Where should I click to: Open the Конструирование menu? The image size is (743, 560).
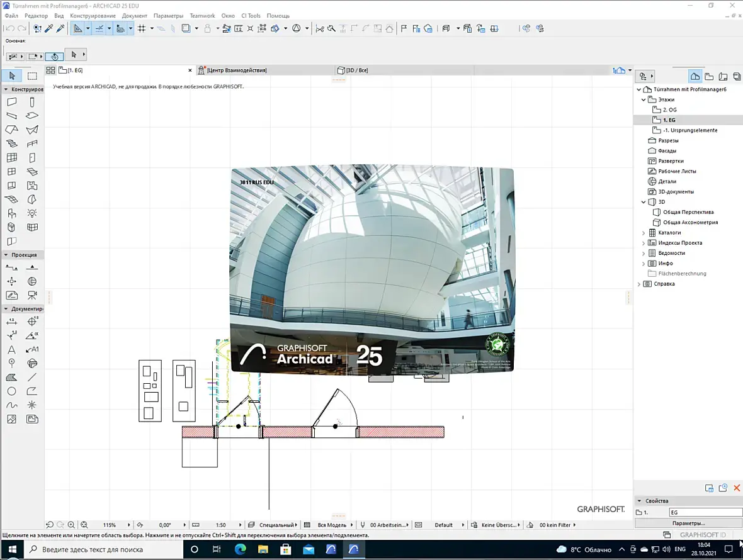tap(93, 16)
